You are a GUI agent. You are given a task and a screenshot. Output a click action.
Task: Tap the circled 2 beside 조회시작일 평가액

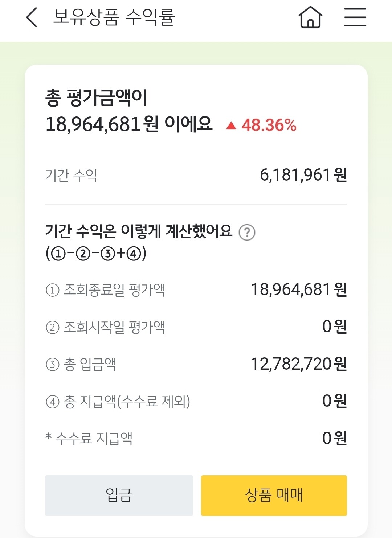click(52, 328)
